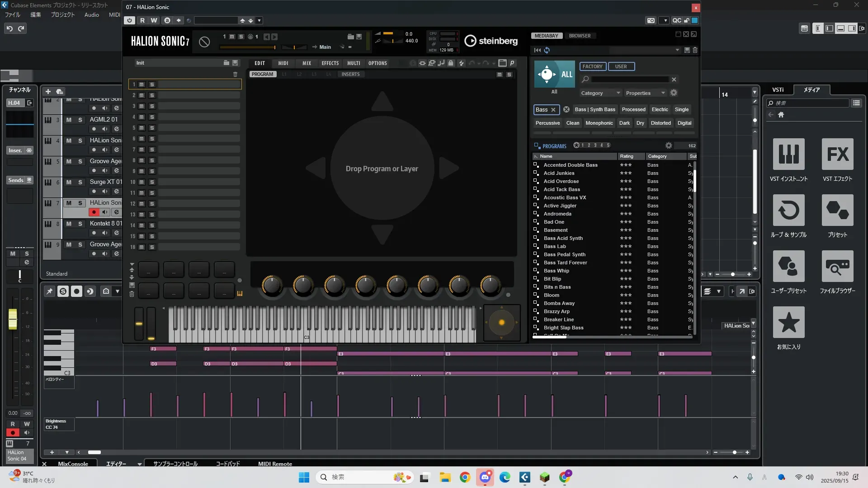
Task: Toggle record enable on HALion Sonic track 7
Action: (94, 212)
